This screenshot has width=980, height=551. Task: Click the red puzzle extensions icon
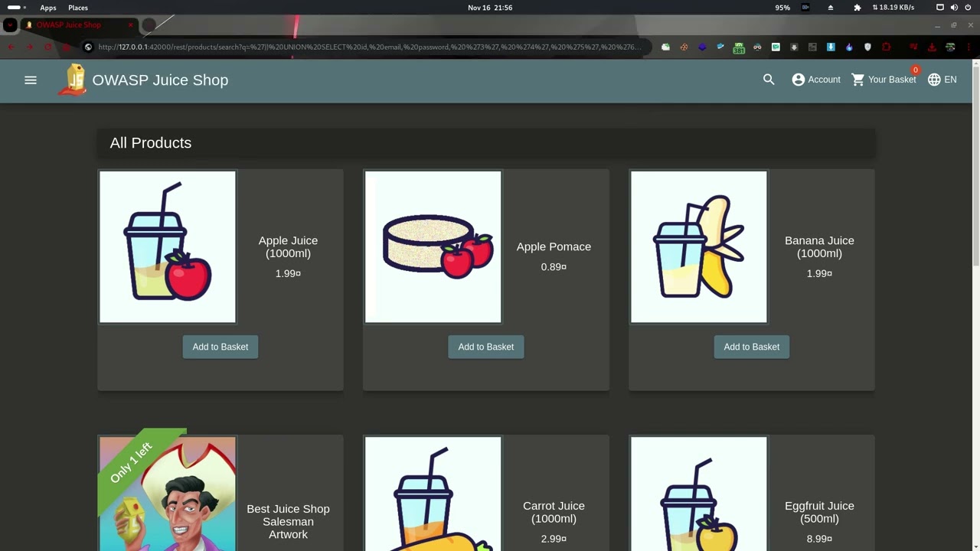pos(886,47)
